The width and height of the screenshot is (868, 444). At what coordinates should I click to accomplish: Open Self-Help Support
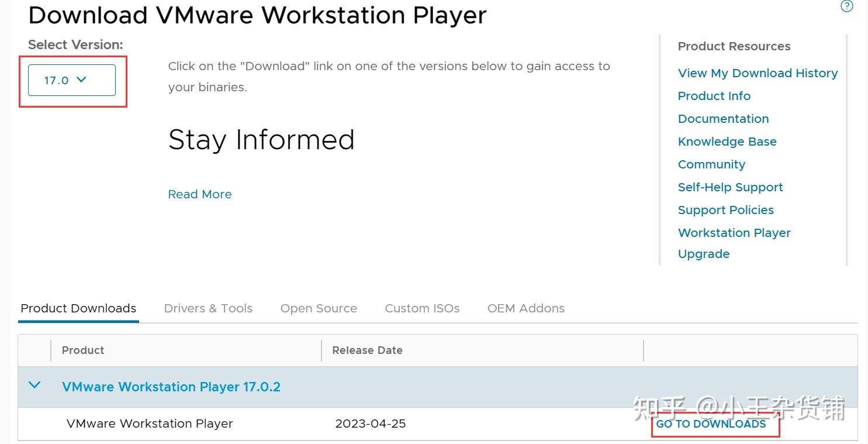[730, 187]
